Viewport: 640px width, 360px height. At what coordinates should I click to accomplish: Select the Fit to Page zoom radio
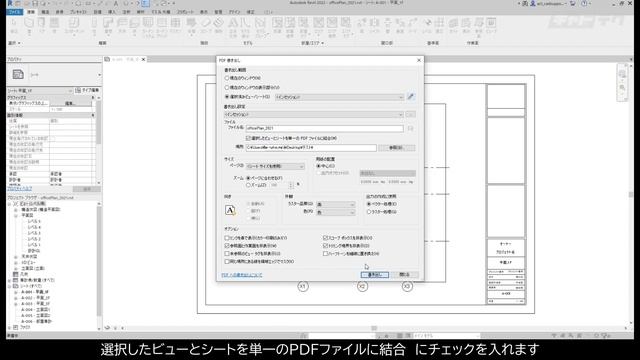(248, 178)
